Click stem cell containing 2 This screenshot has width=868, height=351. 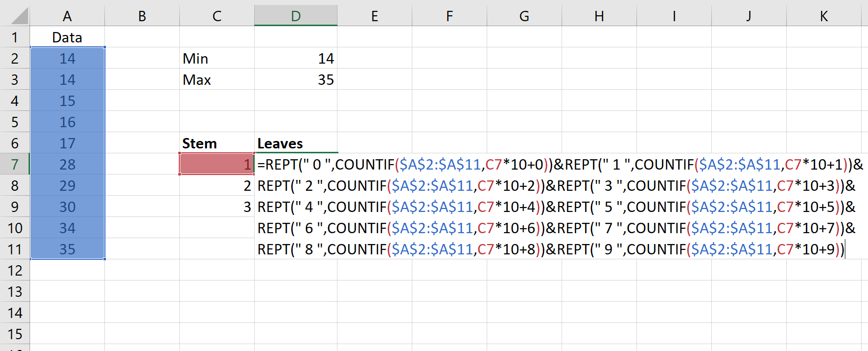217,185
